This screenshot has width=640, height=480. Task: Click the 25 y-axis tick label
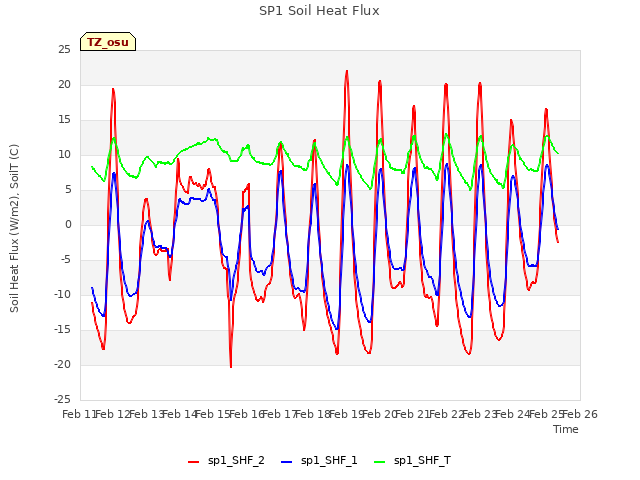[x=64, y=50]
